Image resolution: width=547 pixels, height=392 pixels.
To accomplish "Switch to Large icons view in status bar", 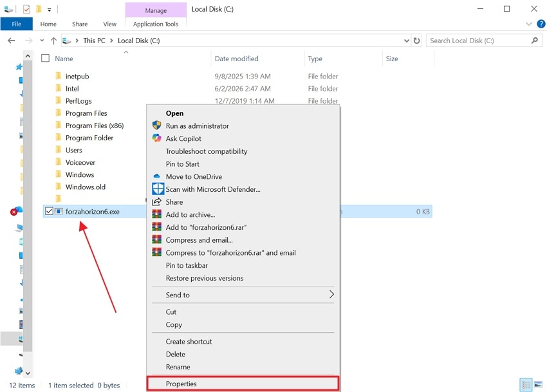I will (538, 385).
